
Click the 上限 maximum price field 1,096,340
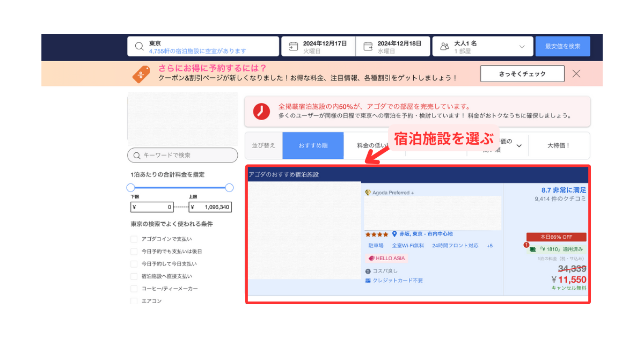coord(210,207)
